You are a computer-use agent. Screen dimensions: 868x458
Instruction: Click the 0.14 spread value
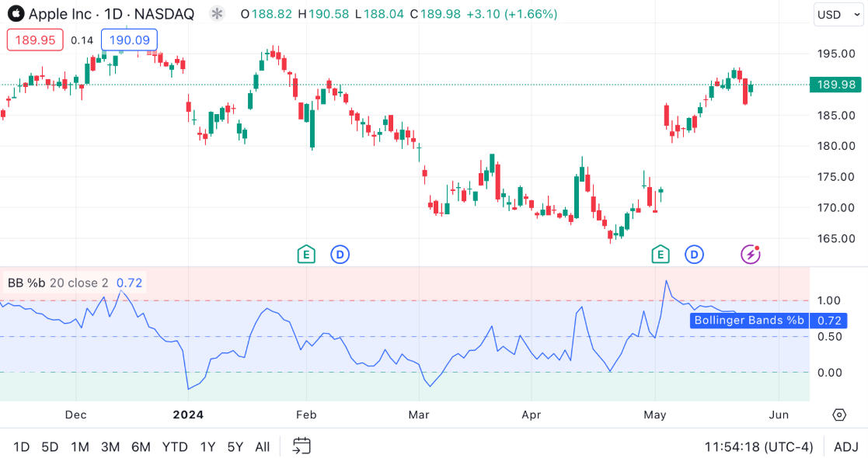tap(82, 40)
